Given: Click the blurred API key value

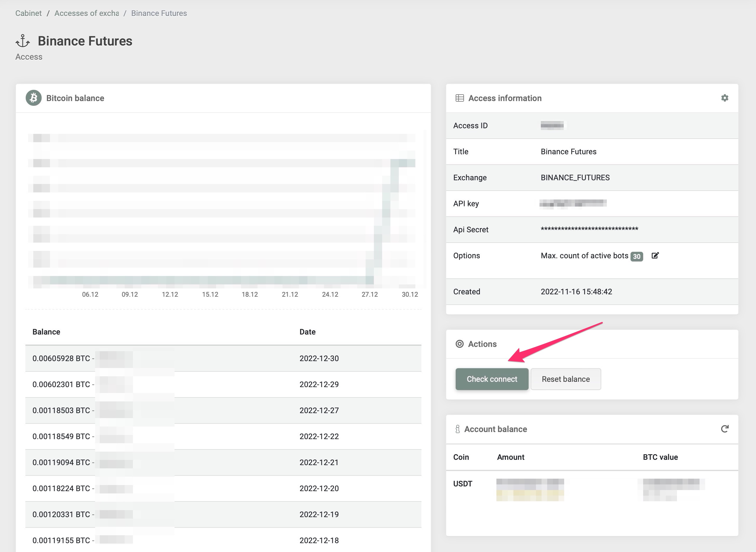Looking at the screenshot, I should coord(573,204).
